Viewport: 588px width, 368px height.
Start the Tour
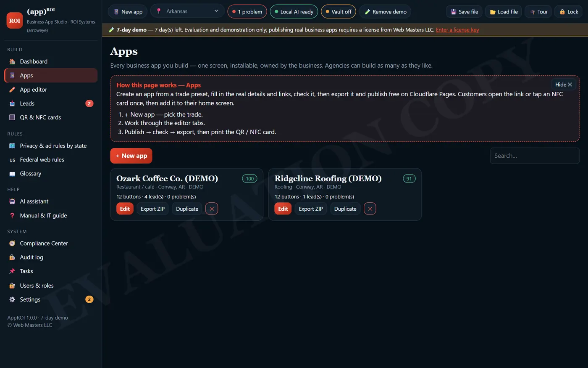[538, 11]
